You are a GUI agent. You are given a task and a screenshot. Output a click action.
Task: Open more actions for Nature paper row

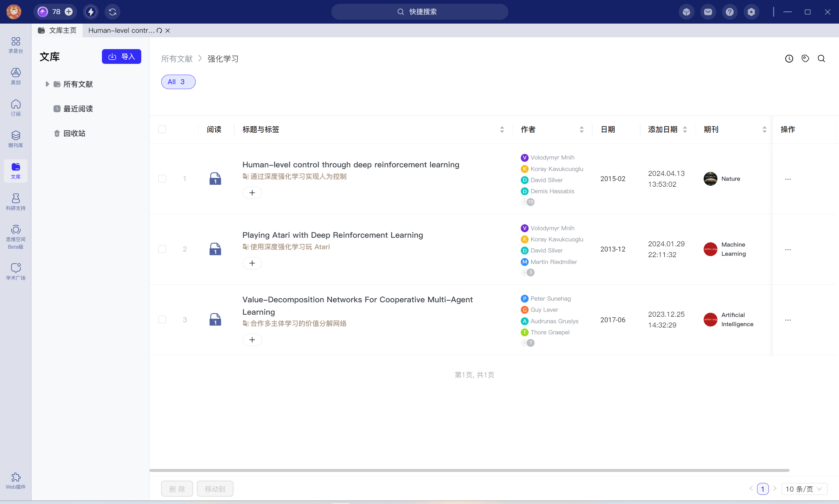click(x=788, y=179)
